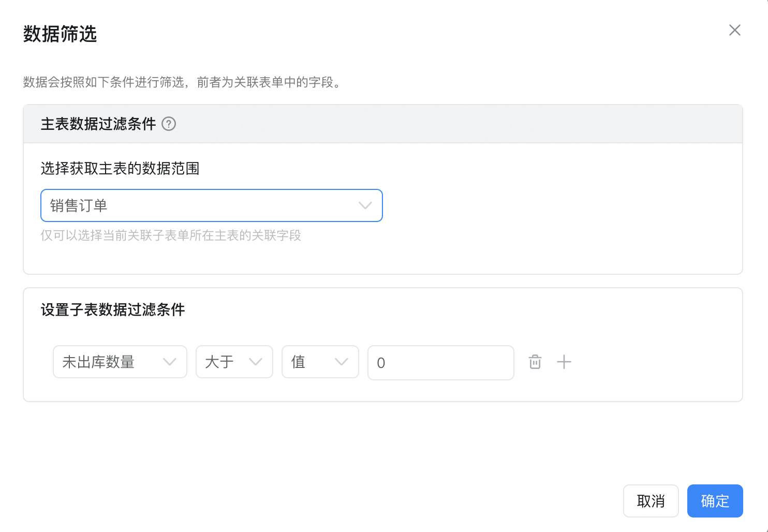Click the value input field containing 0

(x=441, y=363)
